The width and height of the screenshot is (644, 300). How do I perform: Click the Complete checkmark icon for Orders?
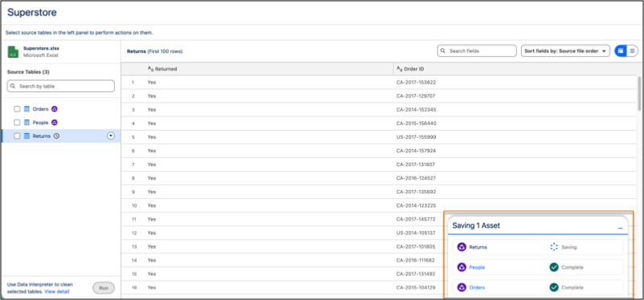(553, 288)
